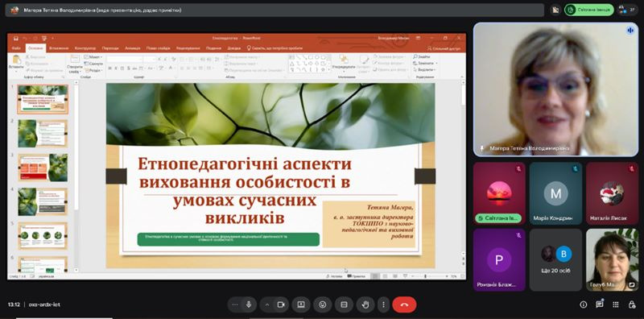Expand the video settings chevron arrow
The width and height of the screenshot is (644, 319).
[267, 304]
